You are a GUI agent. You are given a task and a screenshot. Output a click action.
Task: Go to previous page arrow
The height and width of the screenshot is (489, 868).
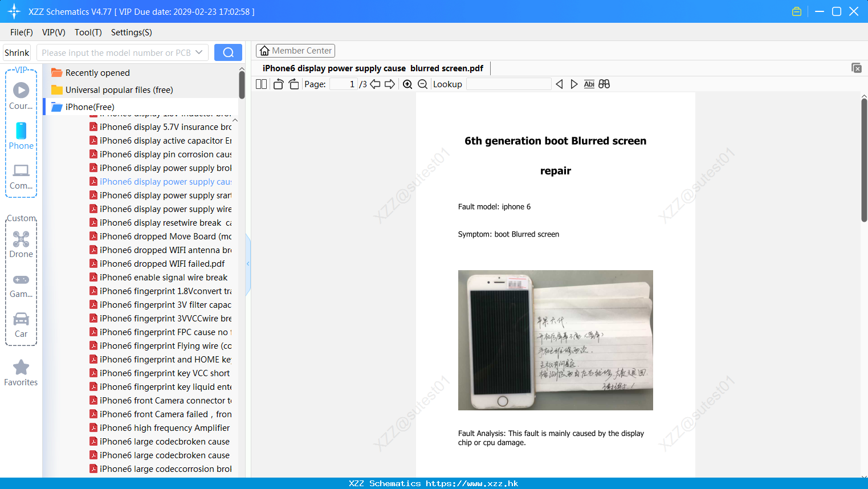pyautogui.click(x=375, y=84)
